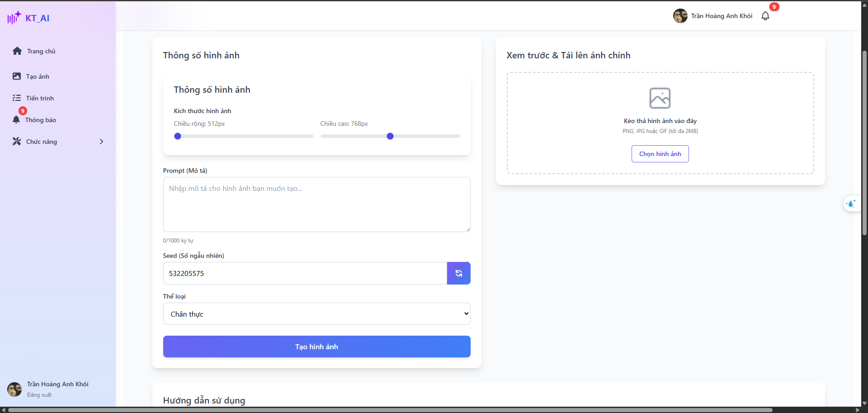Click the tools icon beside Chức năng

pos(17,142)
